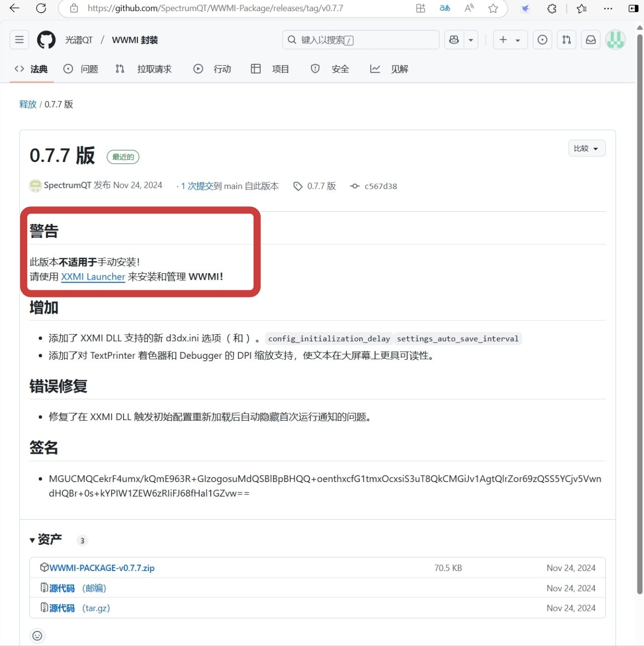Add a reaction with smiley button

tap(37, 636)
